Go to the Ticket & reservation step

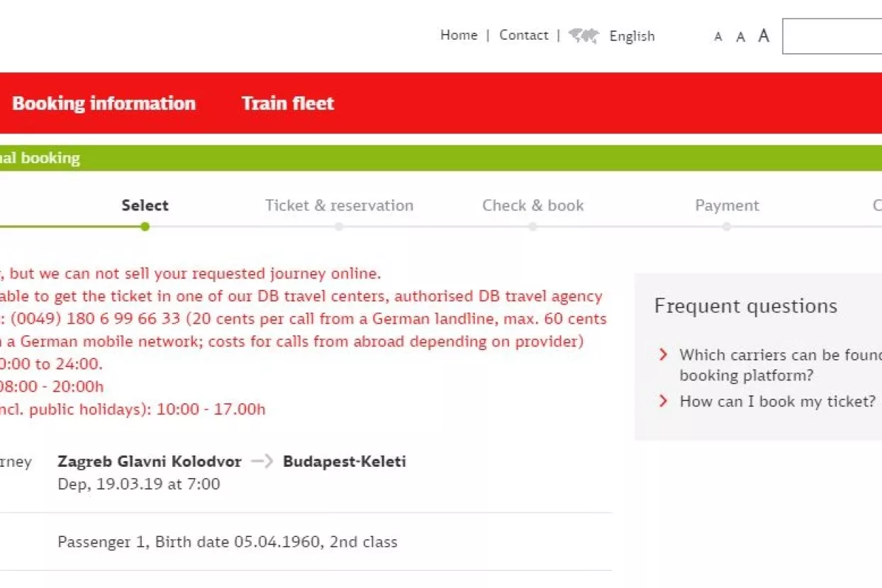click(339, 205)
